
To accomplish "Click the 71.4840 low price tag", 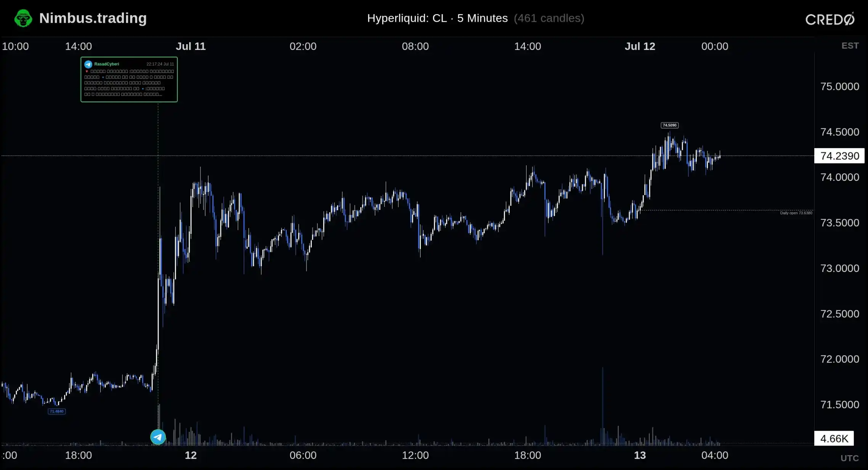I will click(57, 411).
